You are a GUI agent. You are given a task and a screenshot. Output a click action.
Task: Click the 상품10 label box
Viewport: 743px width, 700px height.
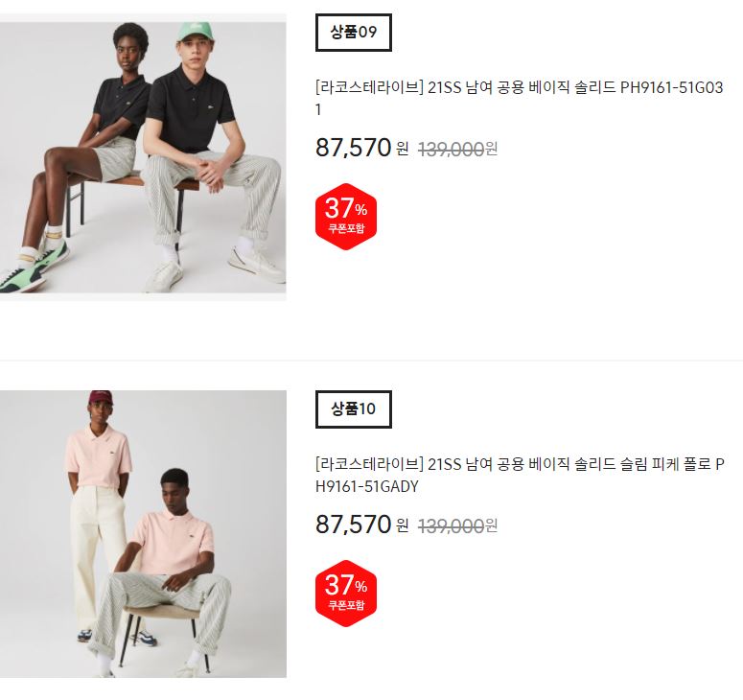pos(354,409)
